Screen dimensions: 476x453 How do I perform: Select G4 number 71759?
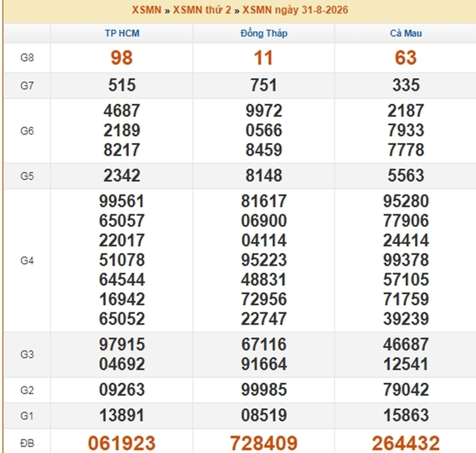[406, 300]
